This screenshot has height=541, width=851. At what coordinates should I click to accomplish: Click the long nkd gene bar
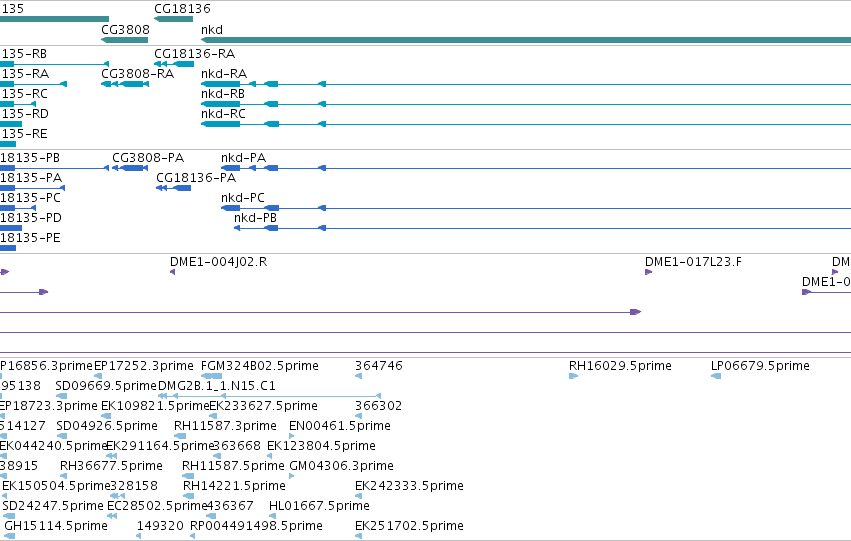pyautogui.click(x=525, y=40)
